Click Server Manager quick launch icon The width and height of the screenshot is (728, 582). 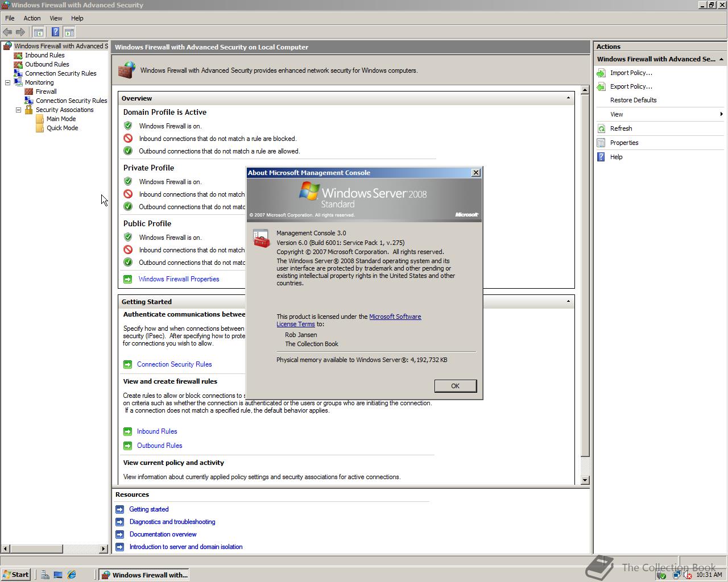(x=45, y=575)
